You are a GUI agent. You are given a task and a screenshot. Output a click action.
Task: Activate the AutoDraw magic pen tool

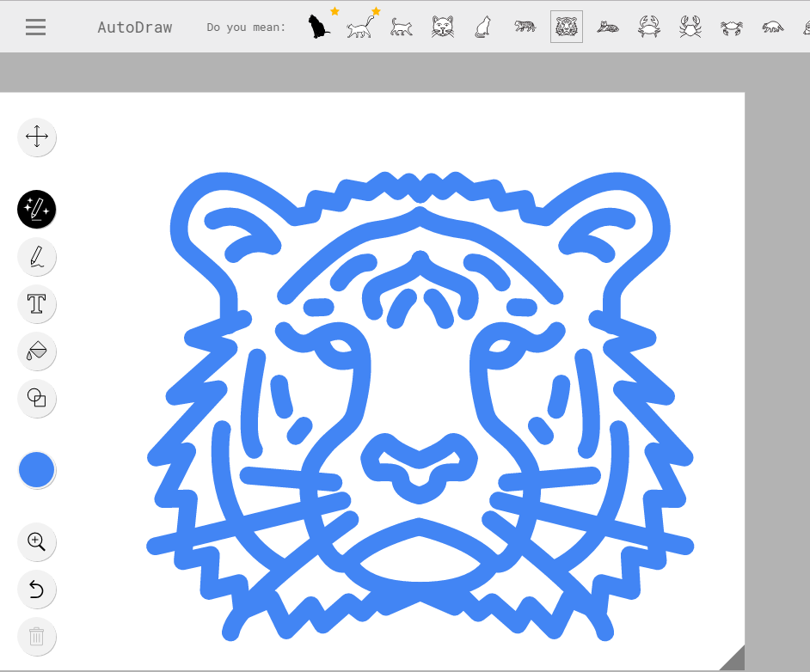tap(37, 209)
